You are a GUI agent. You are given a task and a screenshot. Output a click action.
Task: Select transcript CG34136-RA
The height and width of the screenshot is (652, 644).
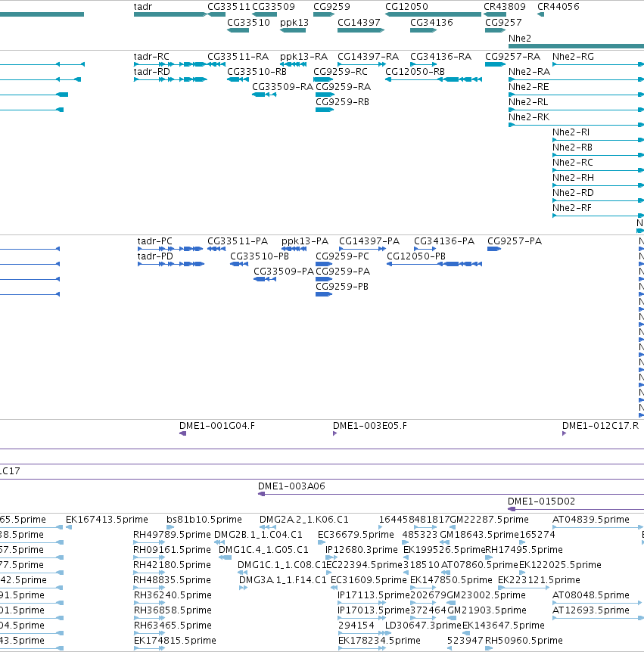coord(440,57)
